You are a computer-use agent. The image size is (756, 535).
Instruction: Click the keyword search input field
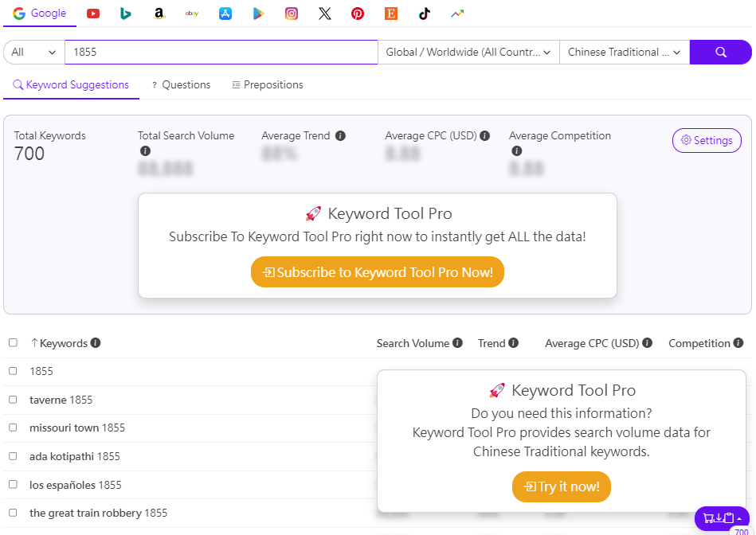(x=221, y=52)
